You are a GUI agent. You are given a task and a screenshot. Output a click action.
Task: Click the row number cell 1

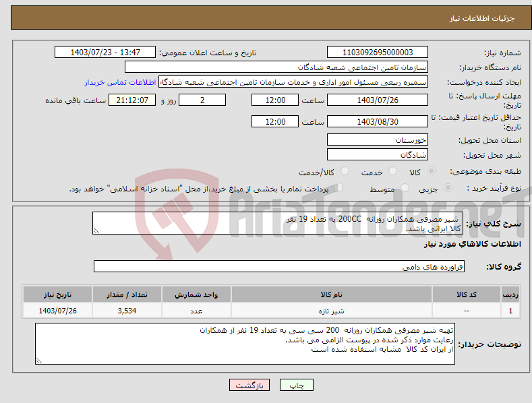point(510,311)
